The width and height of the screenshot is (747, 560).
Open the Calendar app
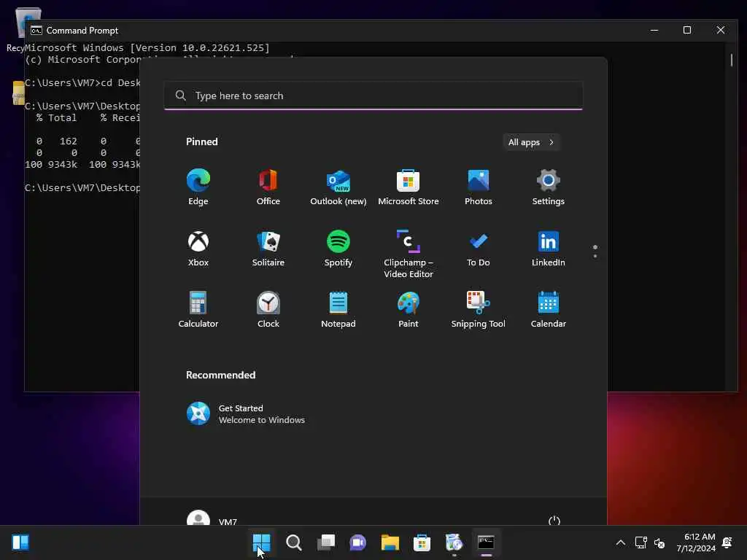pos(549,309)
